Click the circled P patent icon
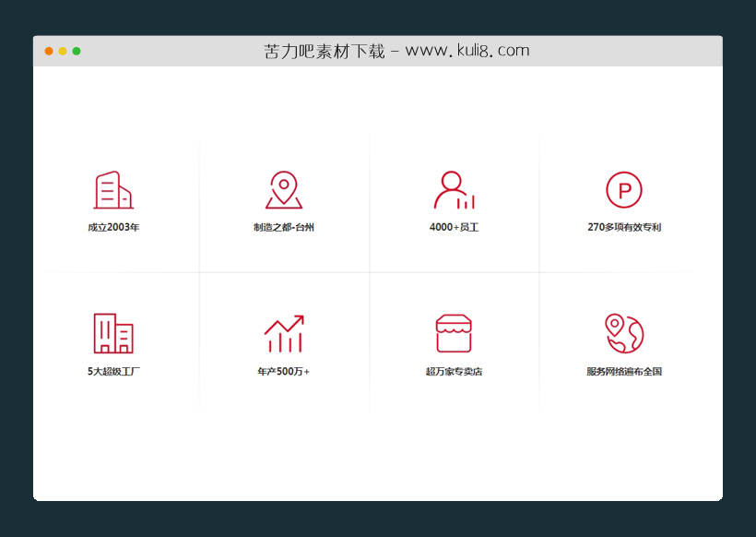The image size is (756, 537). tap(626, 188)
